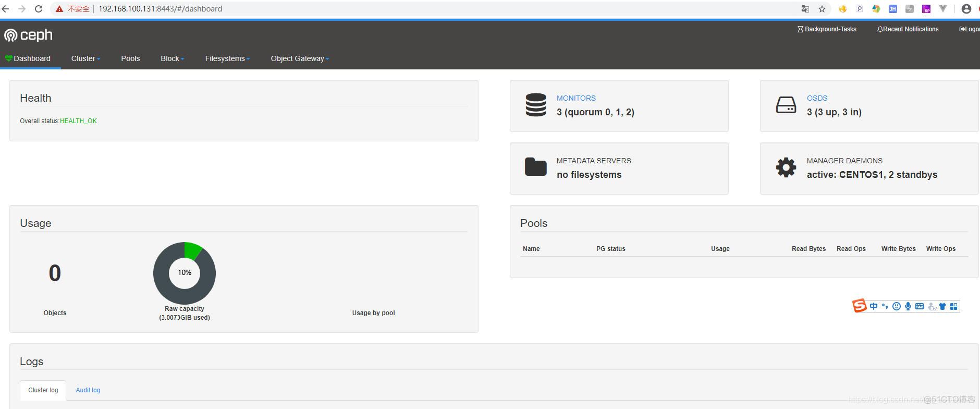The height and width of the screenshot is (409, 980).
Task: Click the Pools table Name column header
Action: coord(531,249)
